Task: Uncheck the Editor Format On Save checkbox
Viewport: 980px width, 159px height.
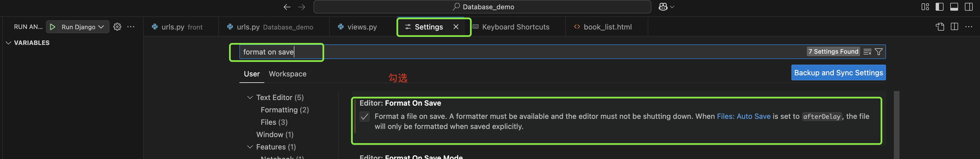Action: (x=364, y=117)
